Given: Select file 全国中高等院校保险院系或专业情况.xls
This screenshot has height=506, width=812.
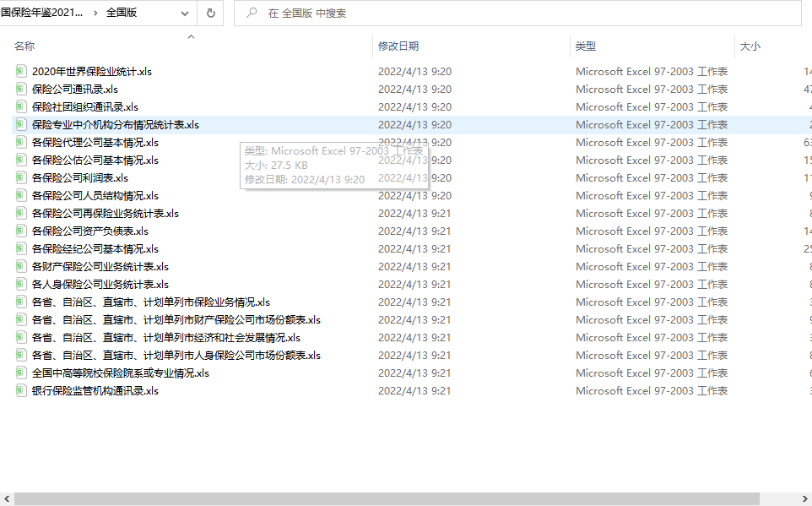Looking at the screenshot, I should coord(121,373).
